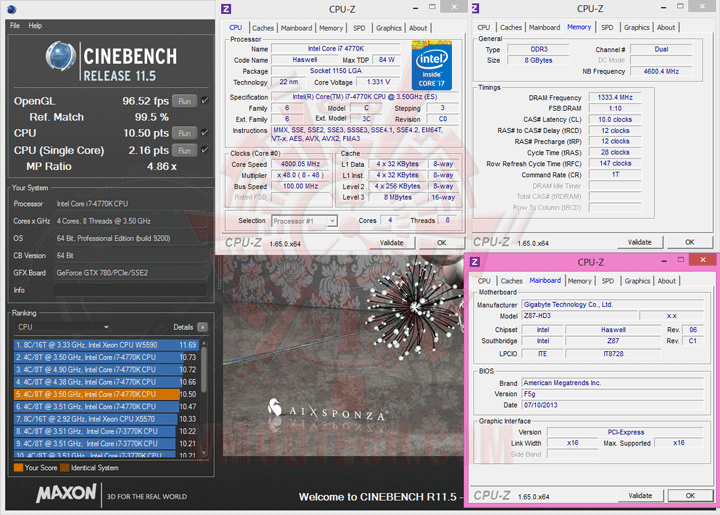Click the CPU-Z logo icon of the Mainboard window
This screenshot has height=515, width=720.
[475, 262]
